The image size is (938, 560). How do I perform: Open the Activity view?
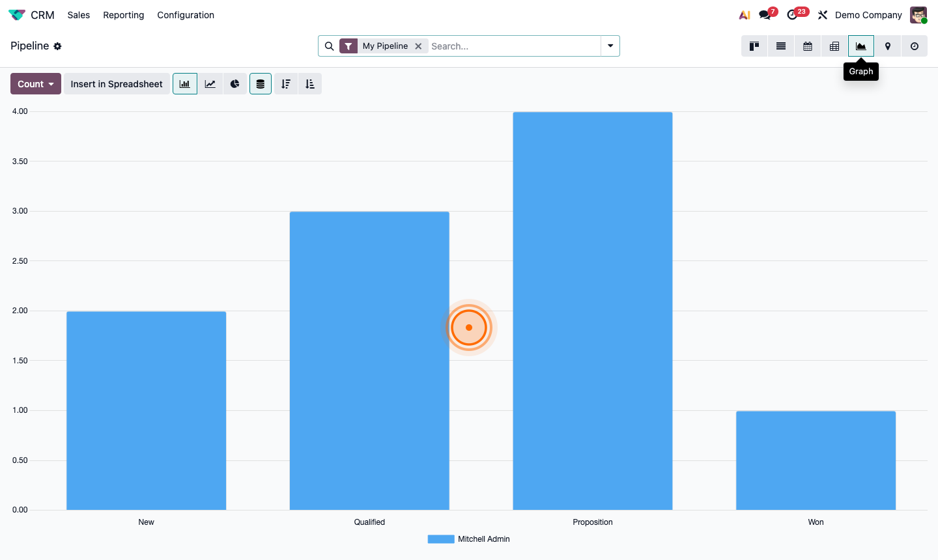click(915, 46)
